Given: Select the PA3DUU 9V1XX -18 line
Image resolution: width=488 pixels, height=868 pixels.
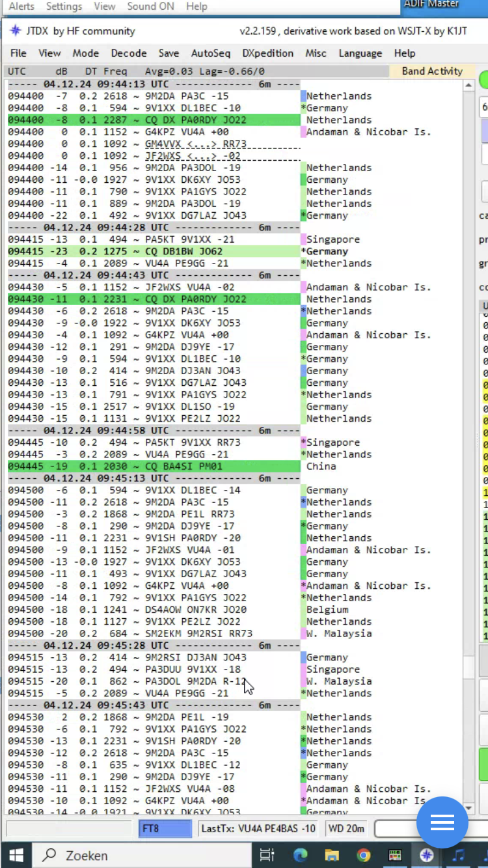Looking at the screenshot, I should [x=154, y=670].
